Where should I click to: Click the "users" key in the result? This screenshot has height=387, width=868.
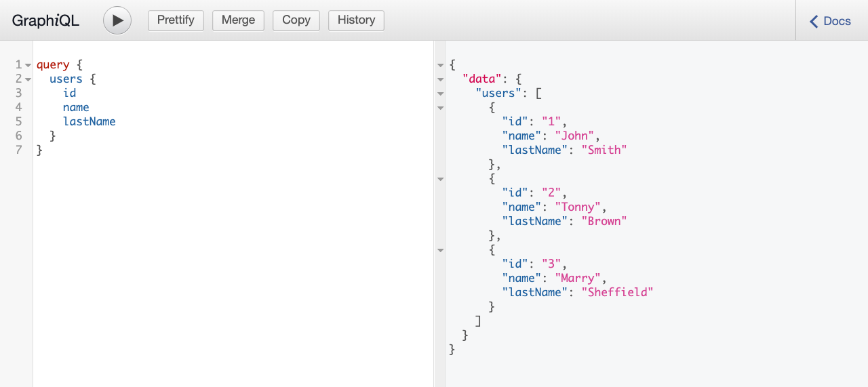(498, 94)
